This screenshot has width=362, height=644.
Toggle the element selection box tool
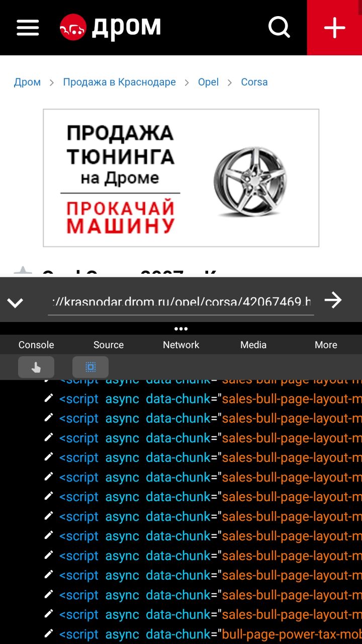pos(90,367)
